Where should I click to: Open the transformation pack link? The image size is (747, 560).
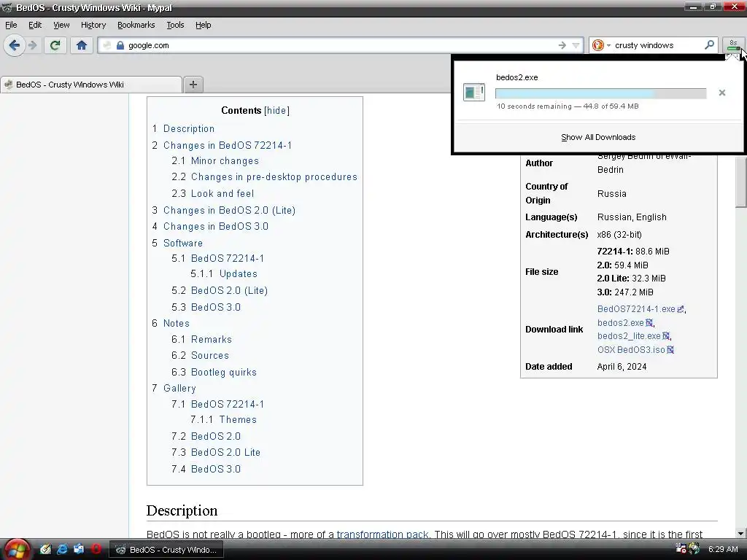click(382, 534)
